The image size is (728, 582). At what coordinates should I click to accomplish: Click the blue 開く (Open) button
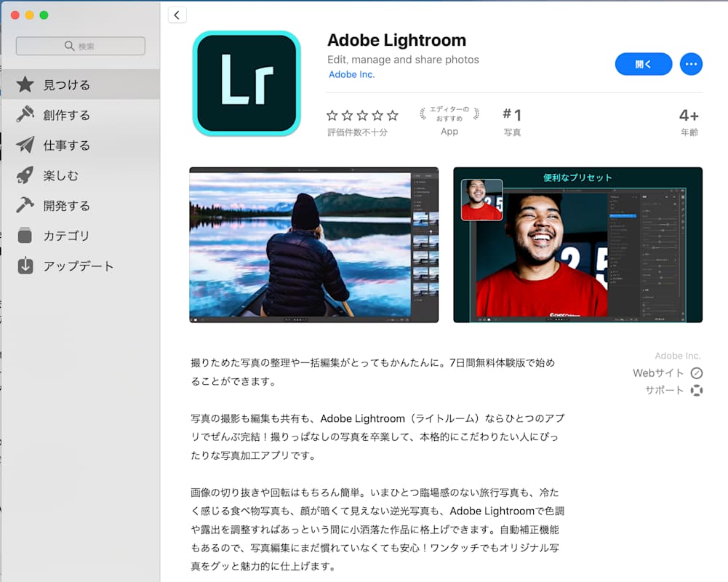644,64
